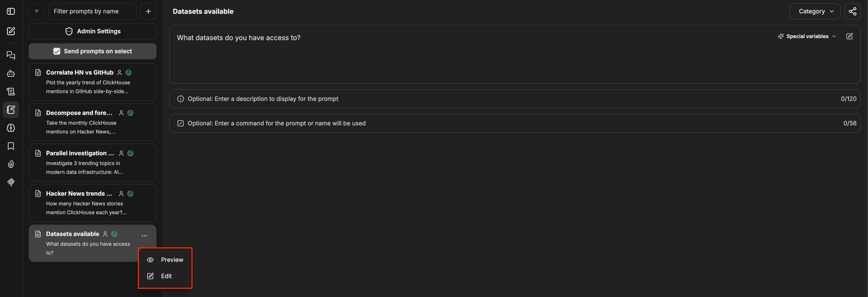This screenshot has height=297, width=868.
Task: Open the bookmarks icon in sidebar
Action: [x=11, y=146]
